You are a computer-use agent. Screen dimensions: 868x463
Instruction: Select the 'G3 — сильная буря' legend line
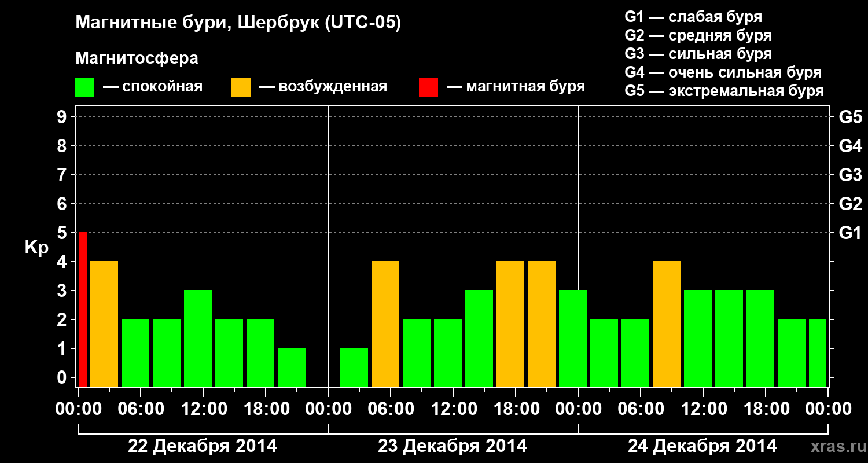(698, 54)
